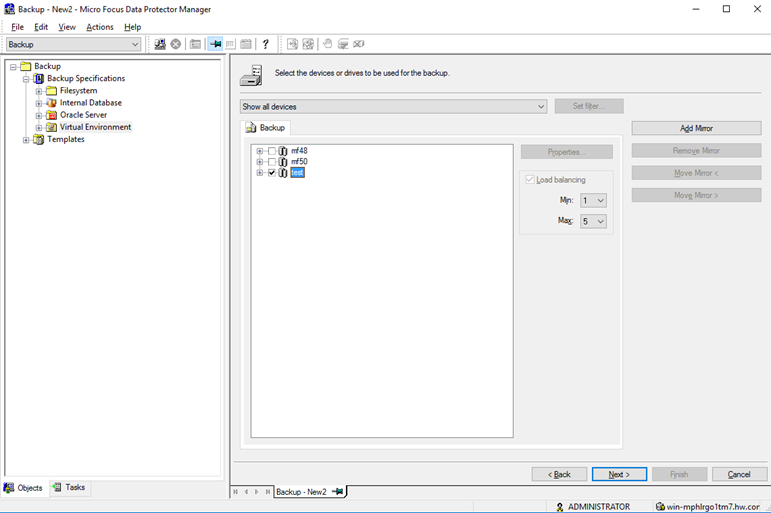Click the grayed hand toolbar icon
The width and height of the screenshot is (771, 513).
327,44
